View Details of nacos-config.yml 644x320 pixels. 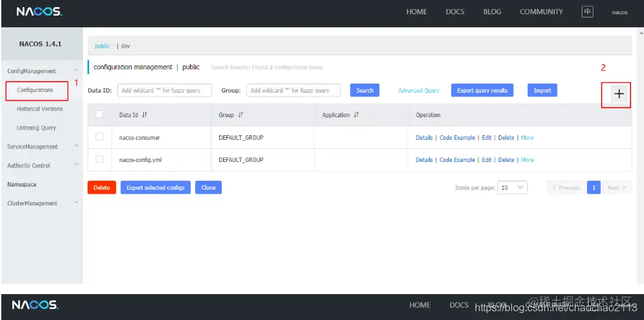[x=424, y=160]
